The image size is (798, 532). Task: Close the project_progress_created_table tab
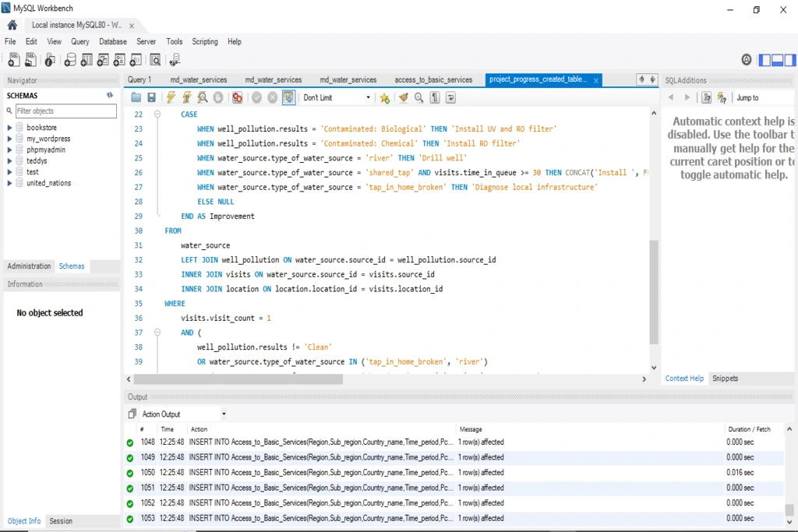coord(596,80)
